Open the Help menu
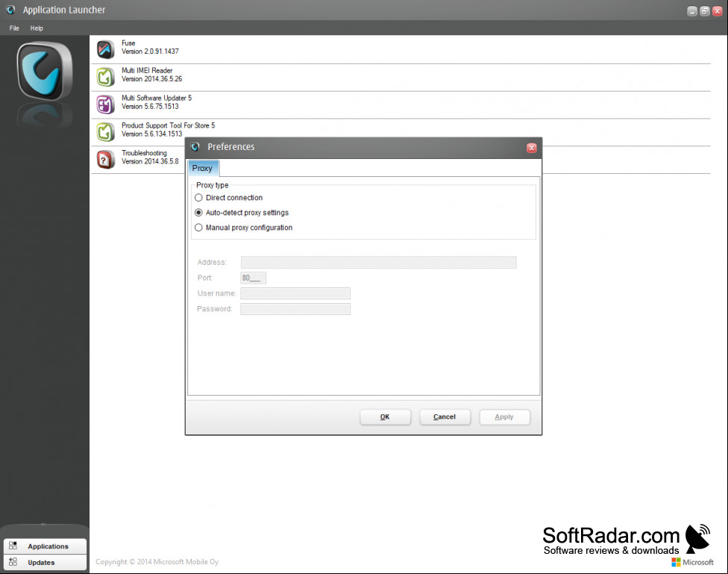This screenshot has width=728, height=574. pos(37,28)
